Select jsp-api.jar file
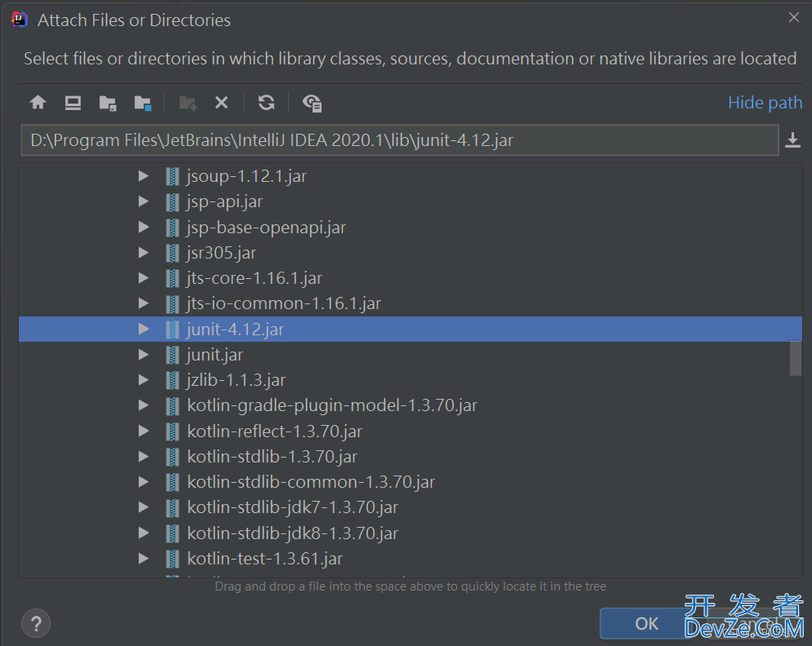The height and width of the screenshot is (646, 812). tap(224, 201)
